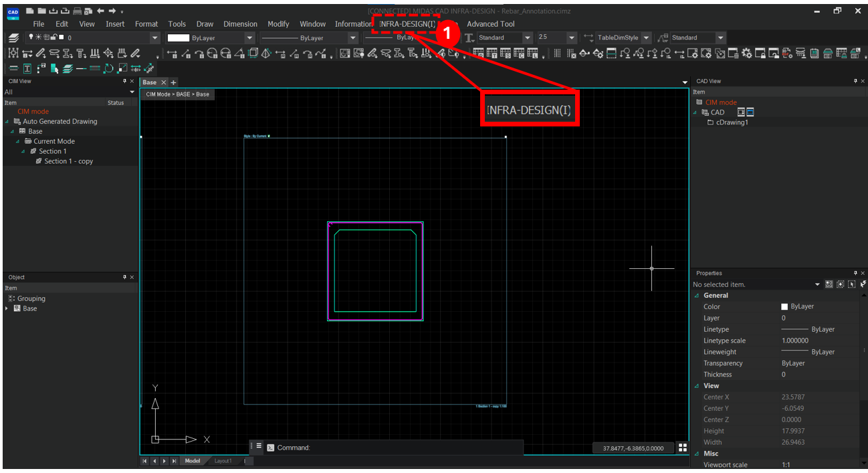Open the command line menu icon
The image size is (868, 473).
click(259, 446)
